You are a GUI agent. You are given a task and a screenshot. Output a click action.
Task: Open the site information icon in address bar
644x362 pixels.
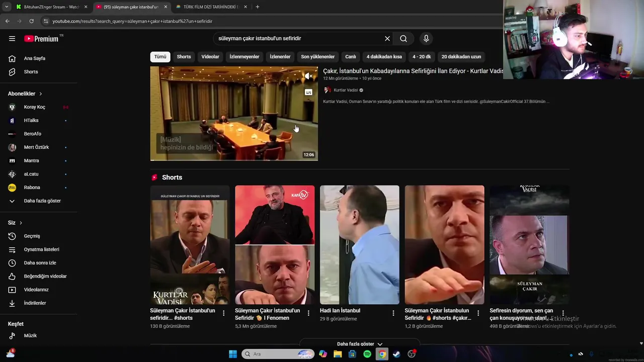point(46,21)
